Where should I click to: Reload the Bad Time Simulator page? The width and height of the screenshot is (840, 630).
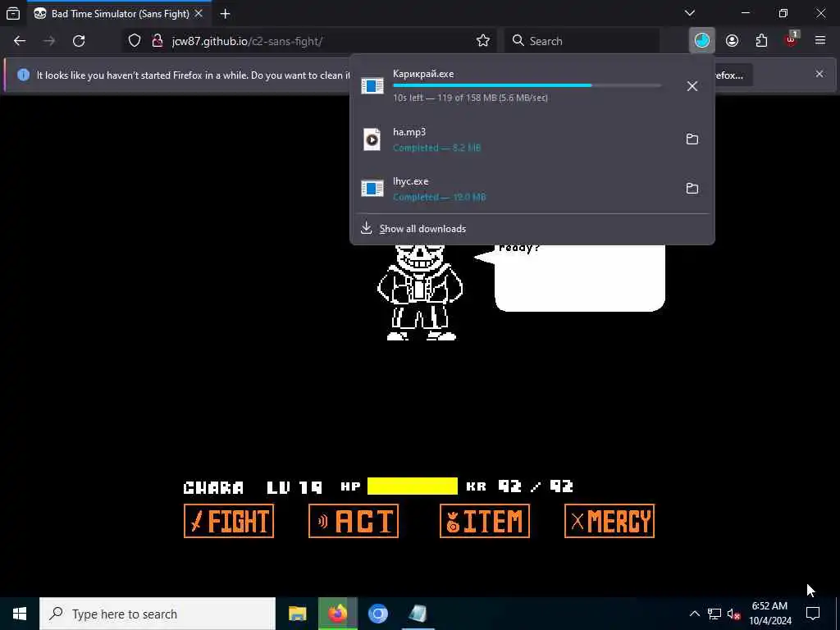(x=79, y=41)
